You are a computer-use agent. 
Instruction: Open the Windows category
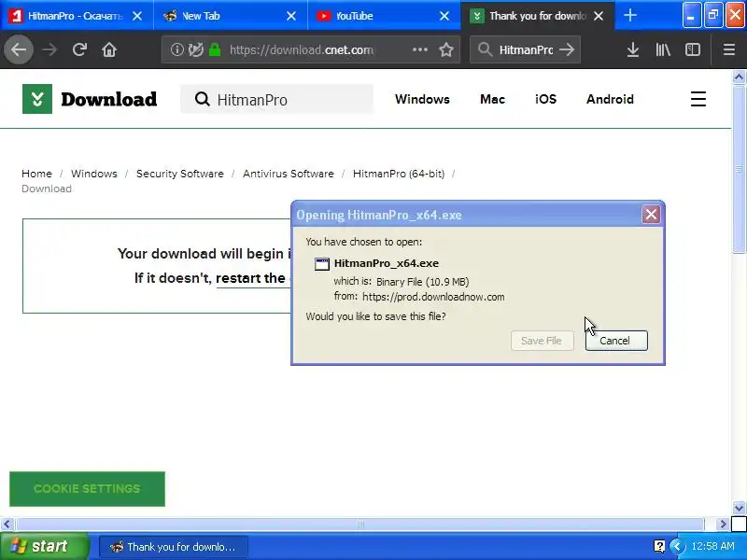(x=422, y=99)
